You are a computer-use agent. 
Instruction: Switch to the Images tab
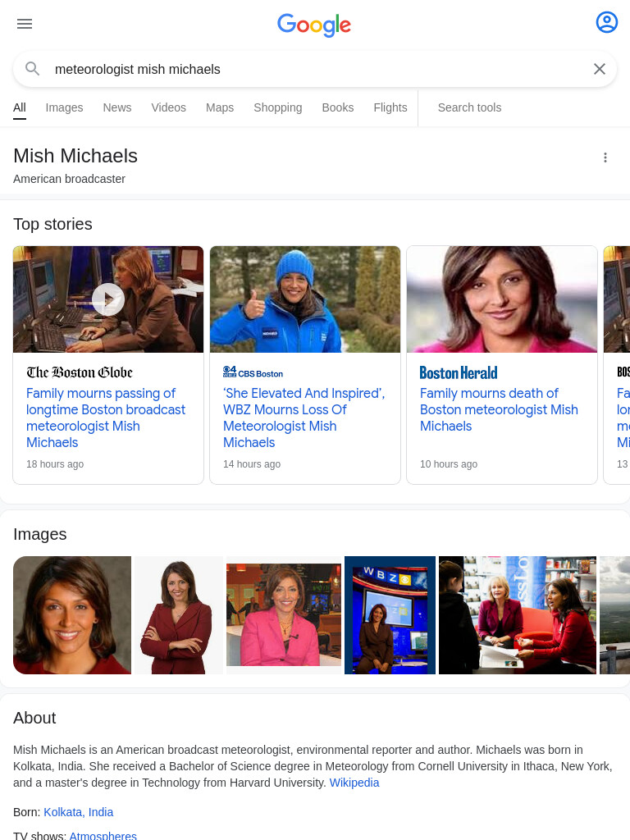pos(64,107)
